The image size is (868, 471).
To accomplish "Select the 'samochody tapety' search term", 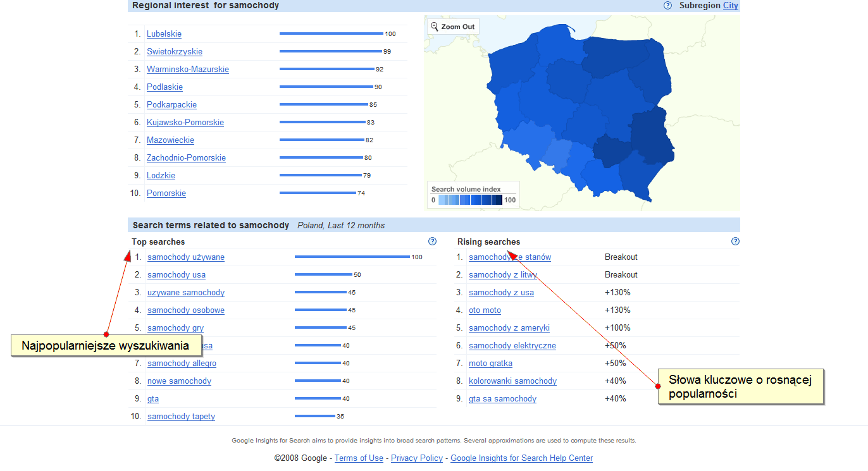I will pos(181,417).
